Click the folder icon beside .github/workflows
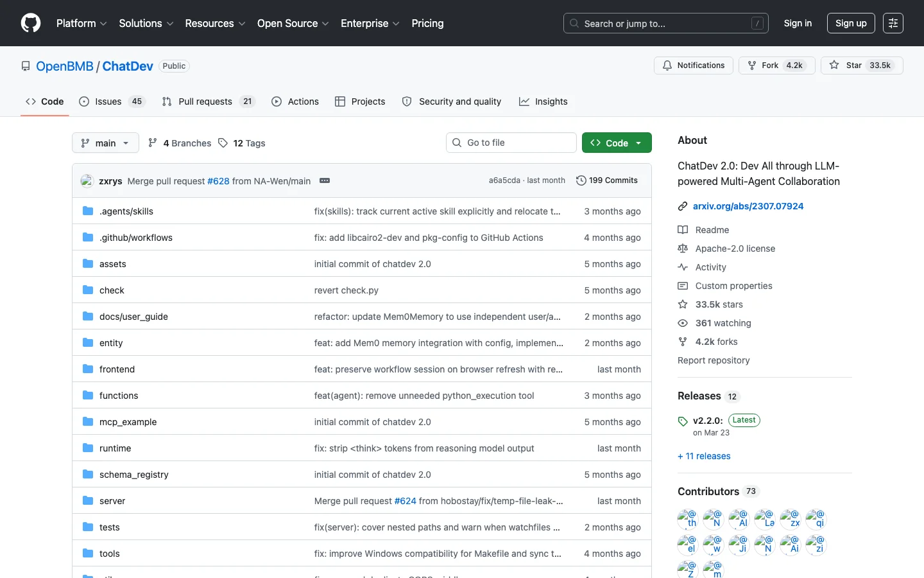The image size is (924, 578). [x=88, y=238]
